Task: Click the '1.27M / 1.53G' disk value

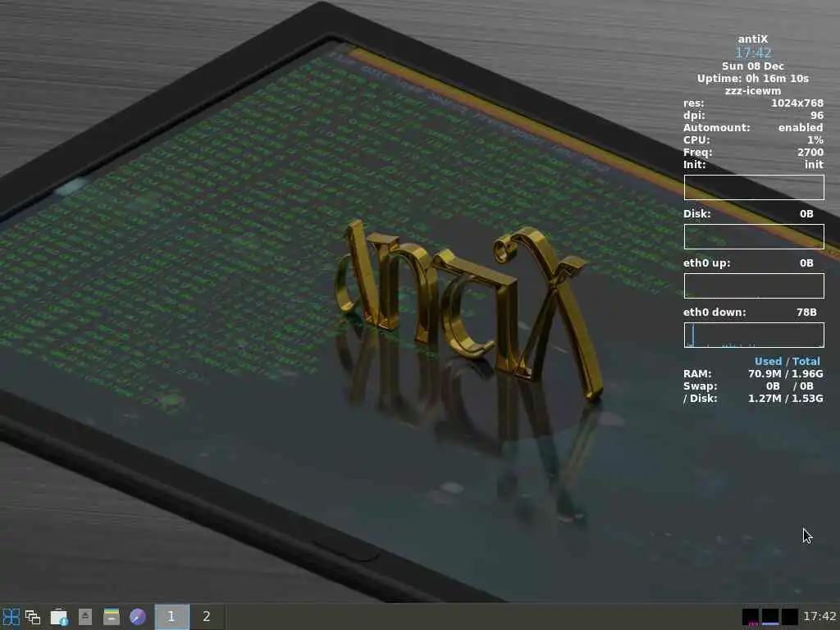Action: click(x=785, y=398)
